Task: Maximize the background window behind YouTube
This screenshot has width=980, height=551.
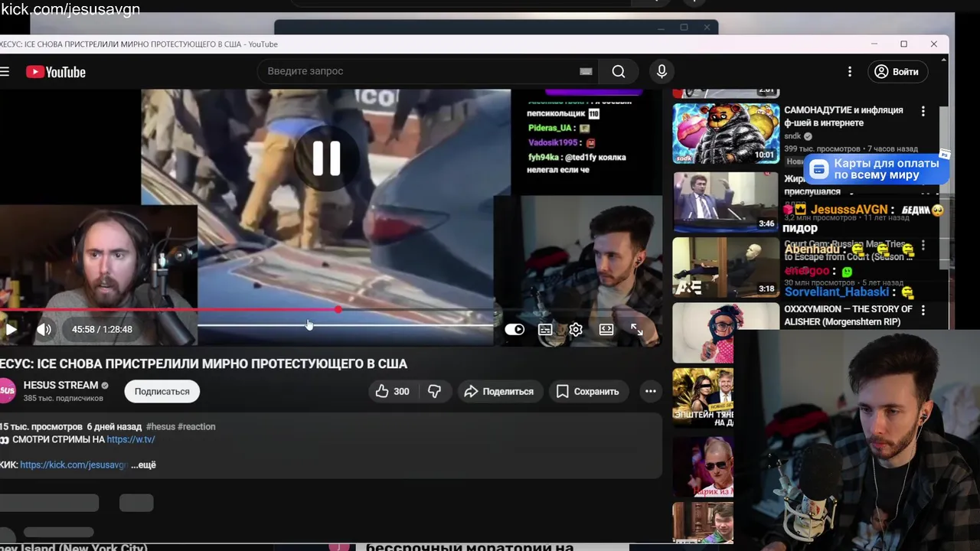Action: tap(684, 28)
